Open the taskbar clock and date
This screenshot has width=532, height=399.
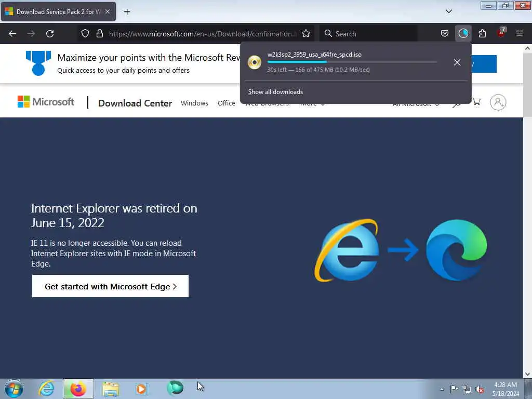(x=506, y=389)
